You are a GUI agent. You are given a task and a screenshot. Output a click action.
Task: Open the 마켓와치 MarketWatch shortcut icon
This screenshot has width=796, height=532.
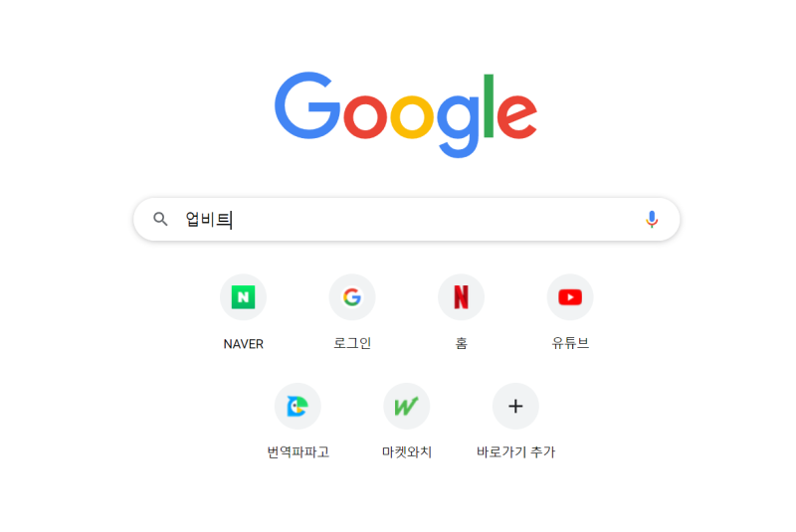point(407,407)
